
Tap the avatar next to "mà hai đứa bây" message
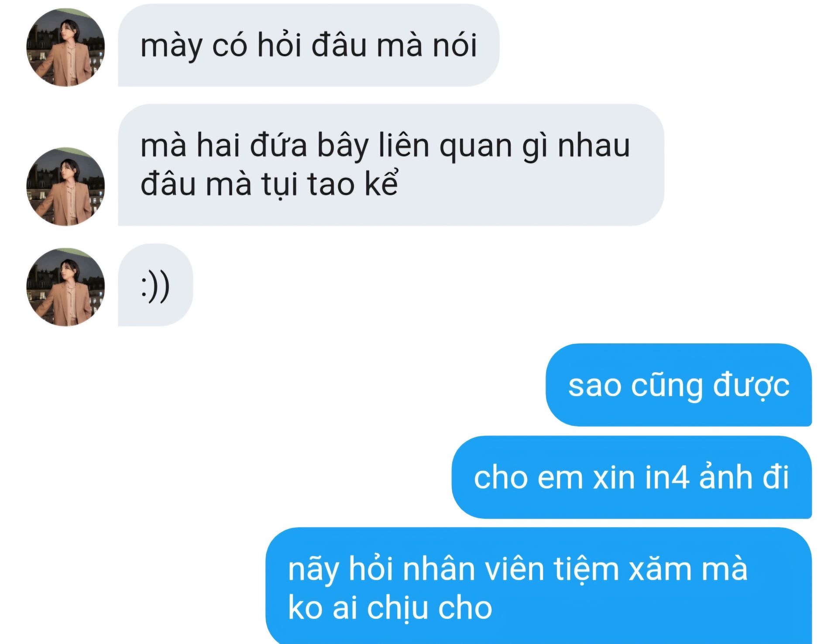[x=65, y=186]
